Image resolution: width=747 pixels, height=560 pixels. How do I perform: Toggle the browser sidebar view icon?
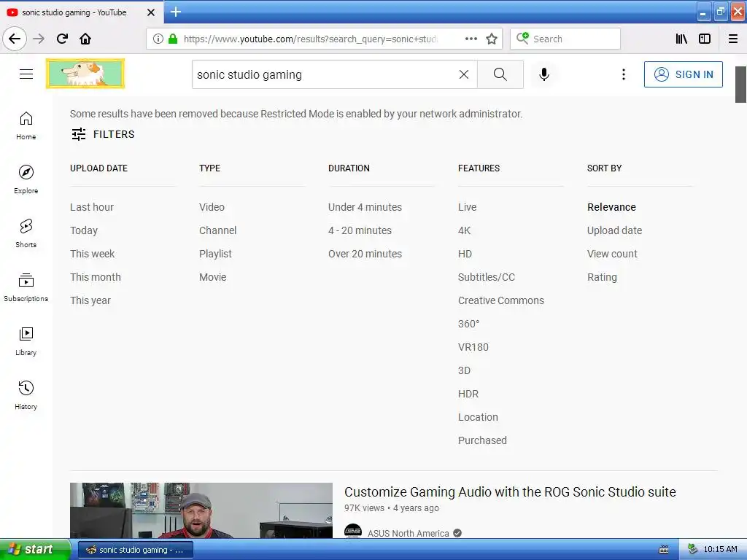point(705,39)
